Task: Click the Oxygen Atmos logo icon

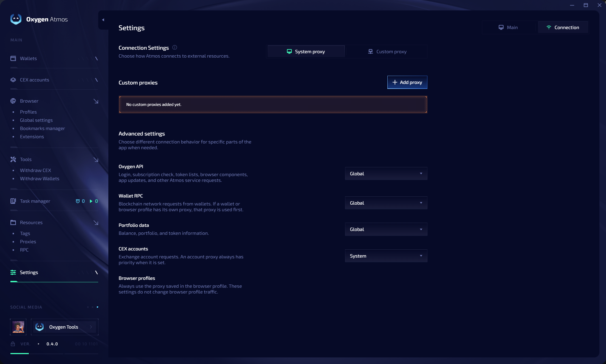Action: pos(16,19)
